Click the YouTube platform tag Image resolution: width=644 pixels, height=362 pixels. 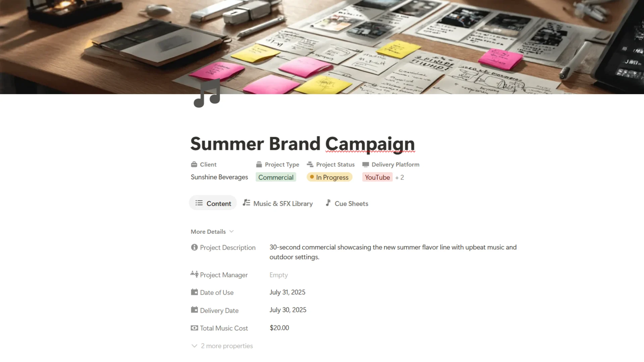[377, 177]
